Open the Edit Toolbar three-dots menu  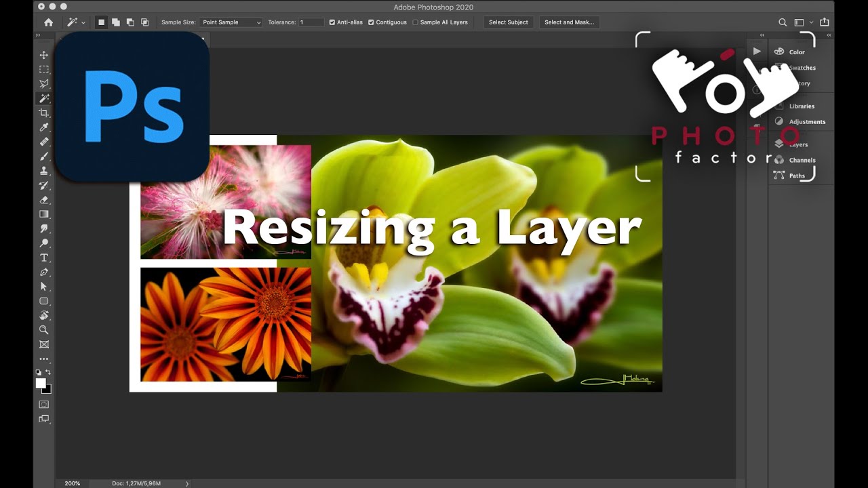[44, 359]
